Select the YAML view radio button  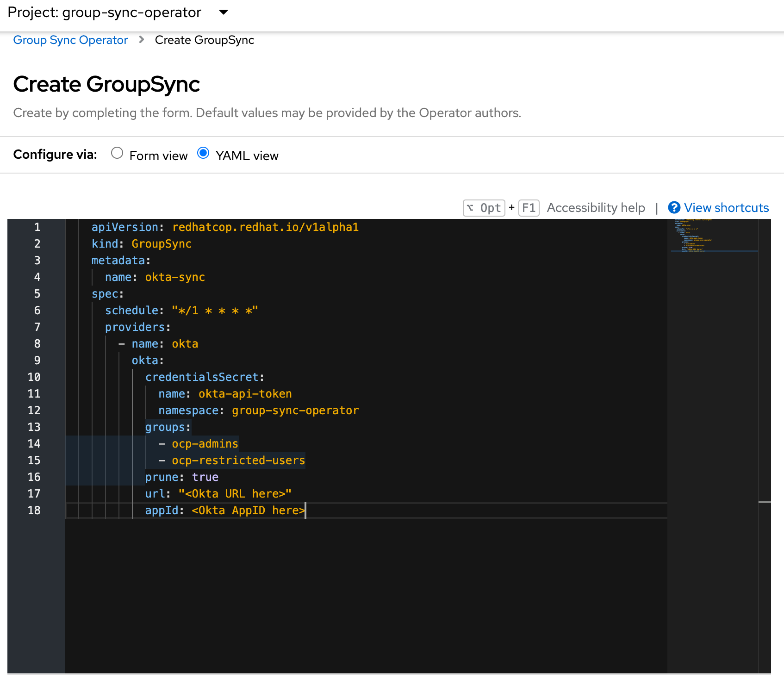tap(203, 153)
